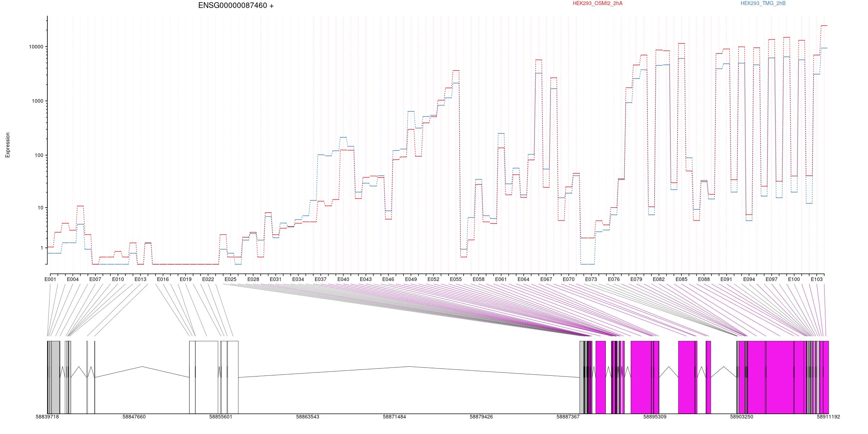Pick exon label E103
Image resolution: width=868 pixels, height=434 pixels.
tap(817, 280)
